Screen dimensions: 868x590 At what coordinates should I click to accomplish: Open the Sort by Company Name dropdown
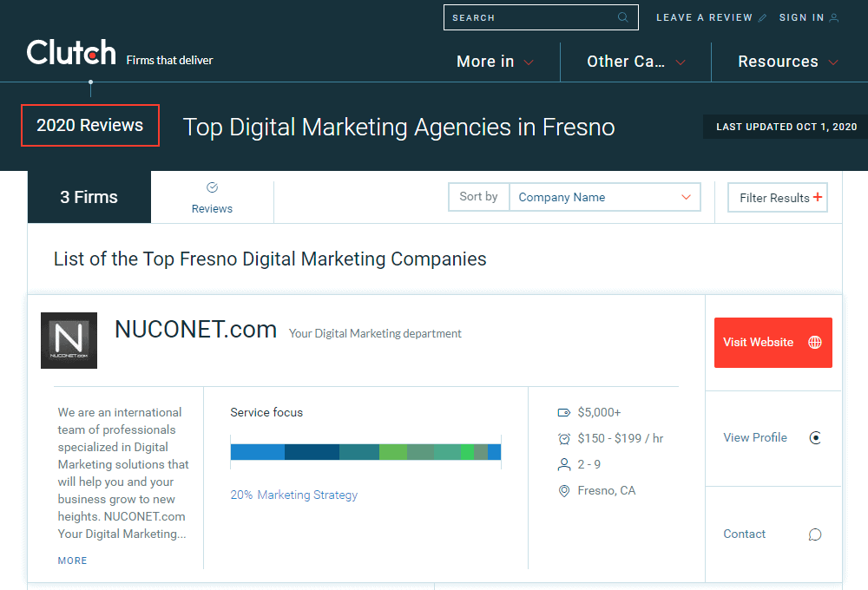tap(604, 197)
